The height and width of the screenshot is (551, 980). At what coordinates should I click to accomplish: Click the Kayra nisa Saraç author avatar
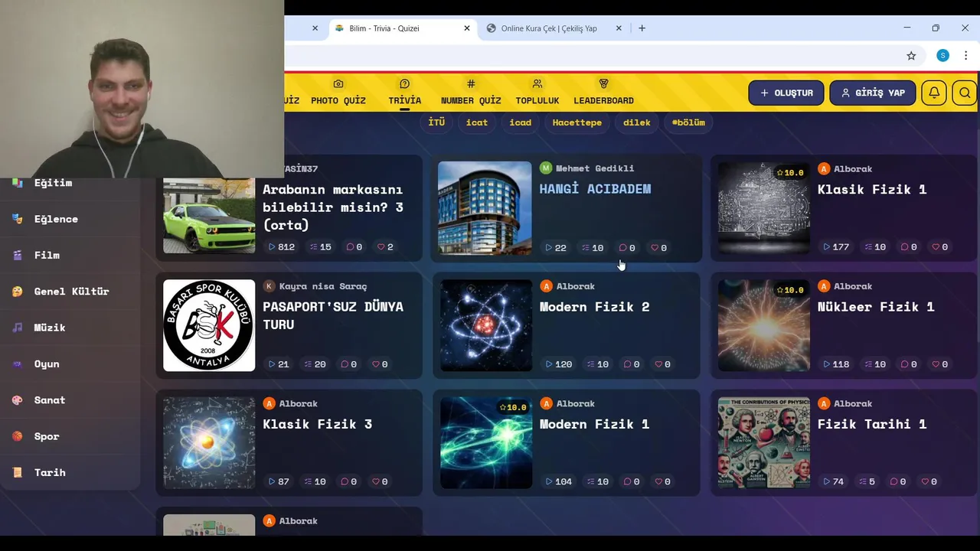(x=269, y=286)
